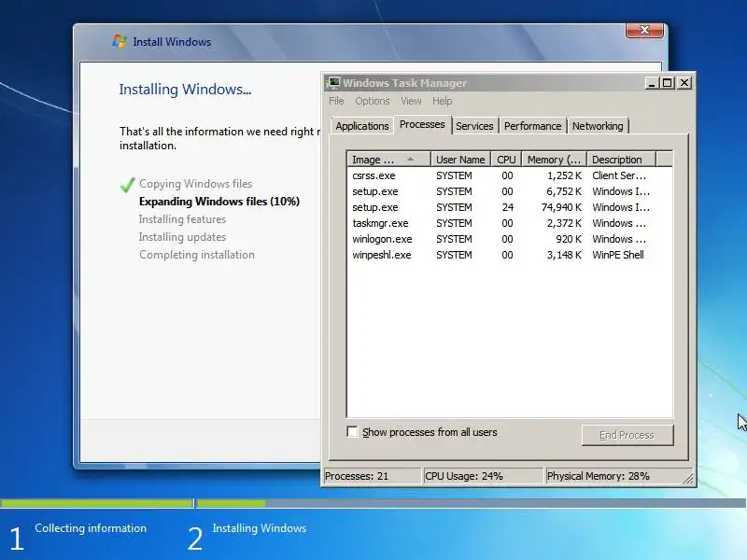This screenshot has width=747, height=560.
Task: Select the Processes tab
Action: coord(422,125)
